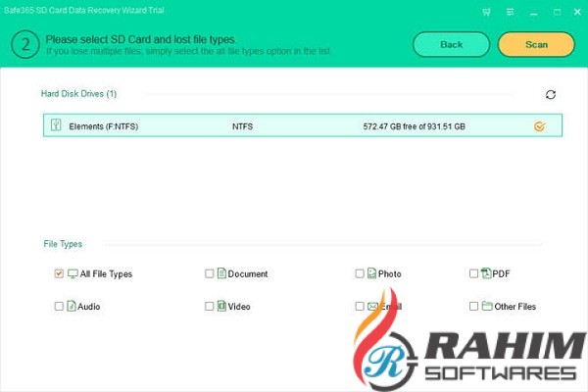Select the Elements (F:NTFS) drive row
The height and width of the screenshot is (392, 588).
pyautogui.click(x=303, y=125)
